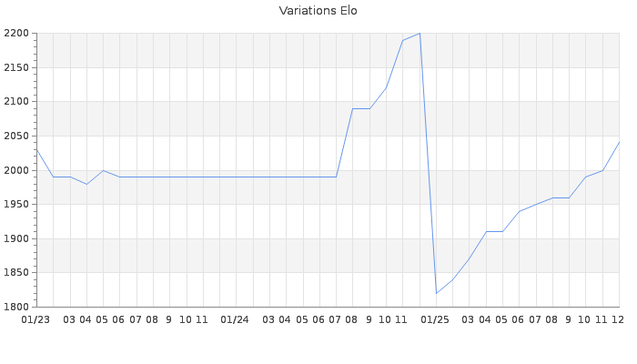Click the last data point on the line
Viewport: 637px width, 364px height.
619,142
